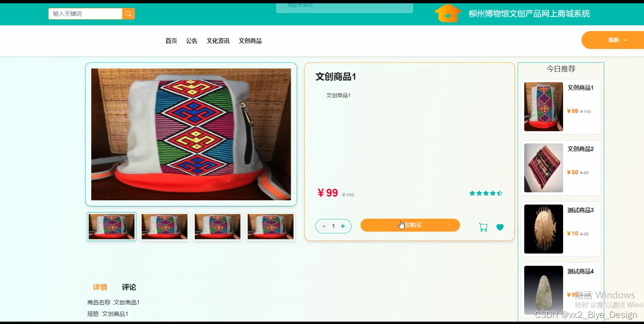Open recommended item 测试商品3
The image size is (644, 324).
click(561, 229)
